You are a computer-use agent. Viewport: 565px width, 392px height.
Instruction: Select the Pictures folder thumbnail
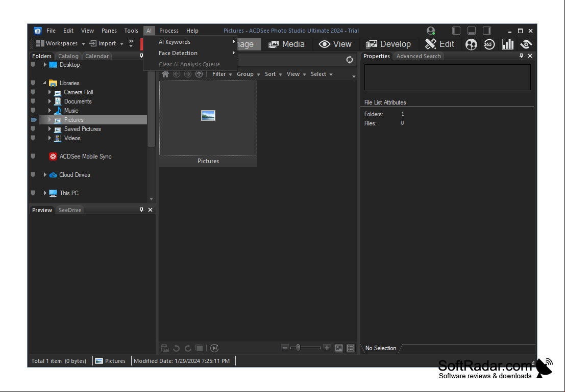(208, 123)
